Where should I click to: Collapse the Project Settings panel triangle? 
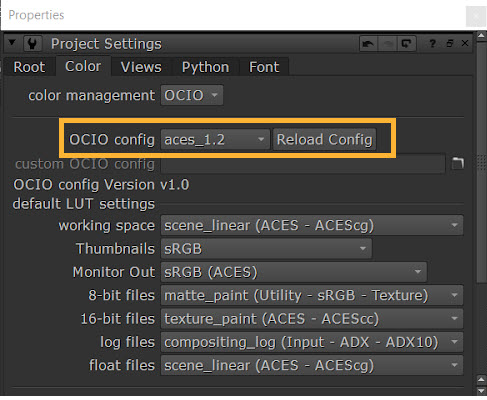click(x=12, y=43)
